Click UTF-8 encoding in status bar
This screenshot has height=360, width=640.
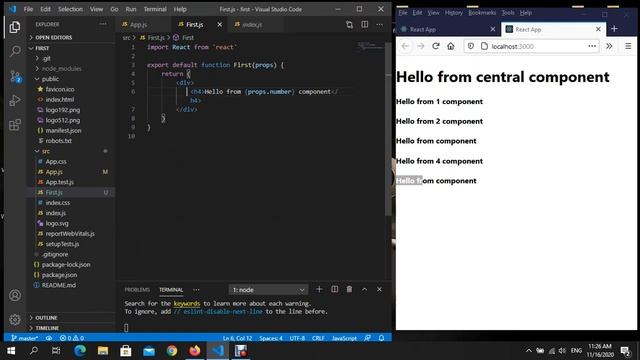pos(297,338)
